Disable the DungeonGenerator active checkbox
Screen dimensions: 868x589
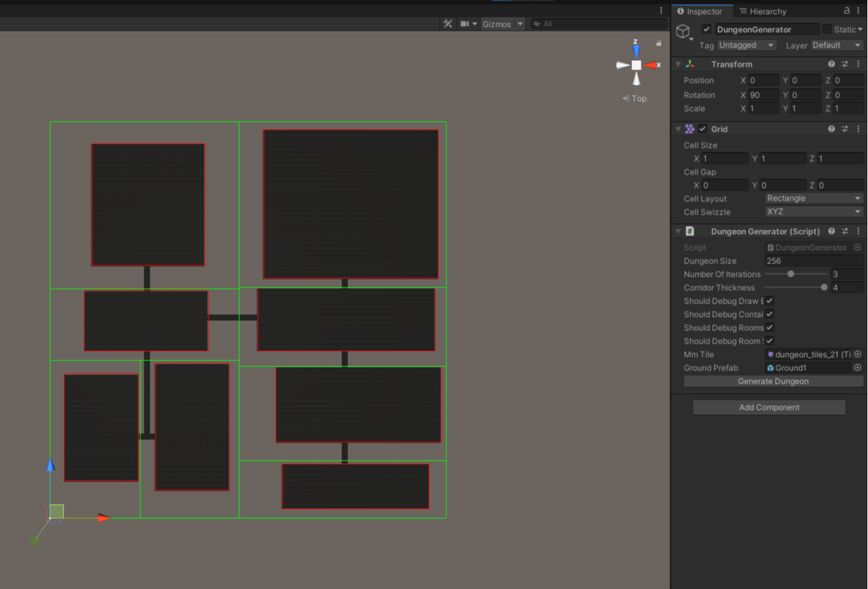coord(706,29)
